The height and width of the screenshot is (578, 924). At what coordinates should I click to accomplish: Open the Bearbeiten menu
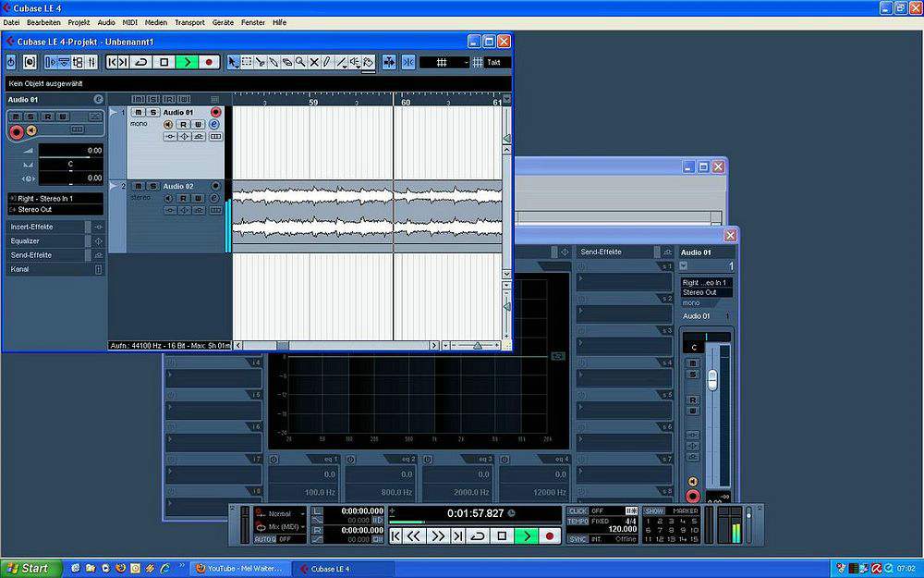(x=43, y=22)
